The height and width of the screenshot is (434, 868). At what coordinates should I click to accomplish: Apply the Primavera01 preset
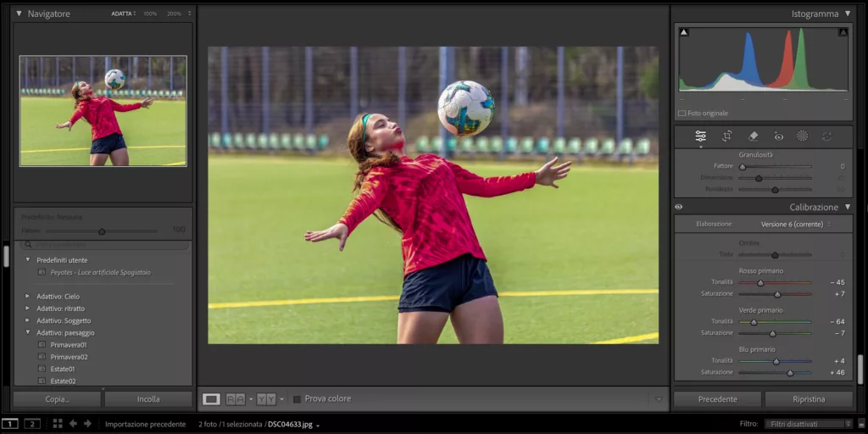68,345
